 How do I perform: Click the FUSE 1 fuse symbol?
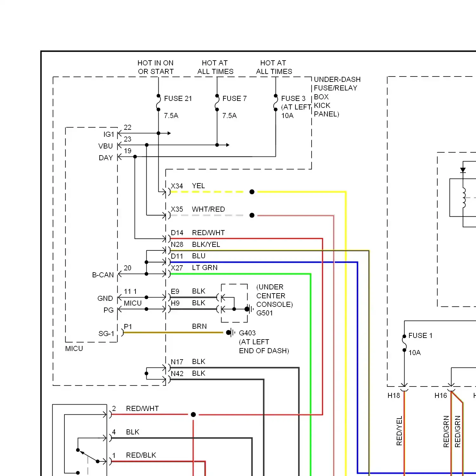404,343
